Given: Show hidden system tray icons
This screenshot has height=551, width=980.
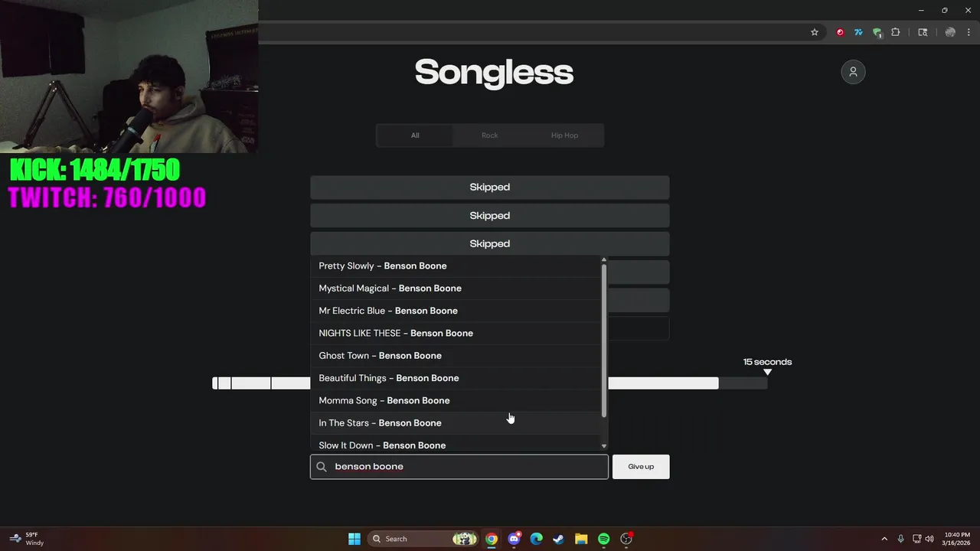Looking at the screenshot, I should [x=884, y=539].
